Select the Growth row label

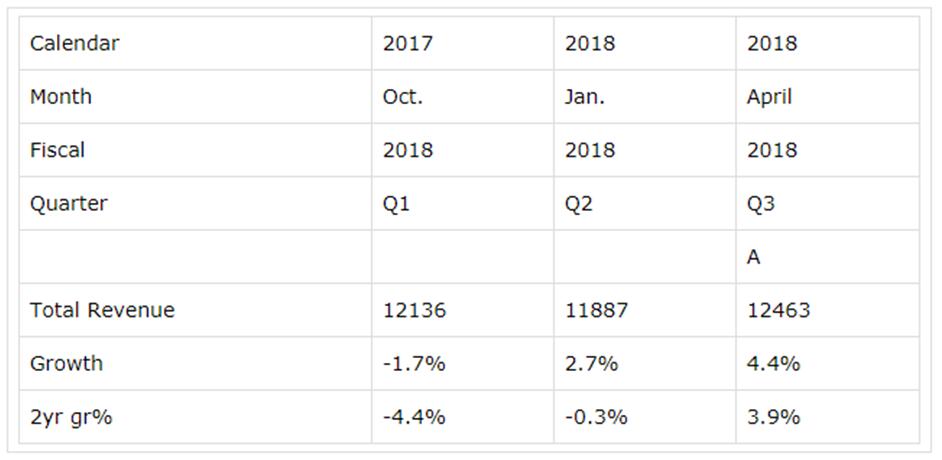[66, 363]
